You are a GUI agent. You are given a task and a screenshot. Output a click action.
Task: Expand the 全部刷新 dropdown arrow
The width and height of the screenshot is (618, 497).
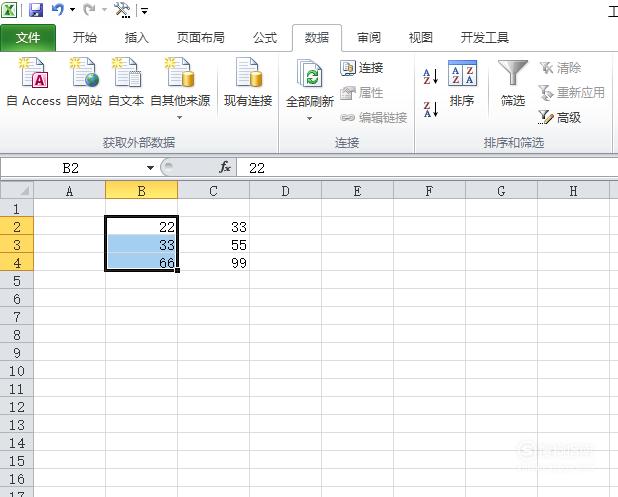click(x=309, y=118)
